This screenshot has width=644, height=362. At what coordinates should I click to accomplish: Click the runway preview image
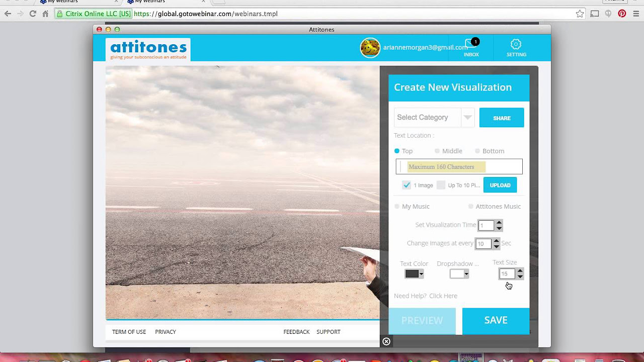point(243,193)
